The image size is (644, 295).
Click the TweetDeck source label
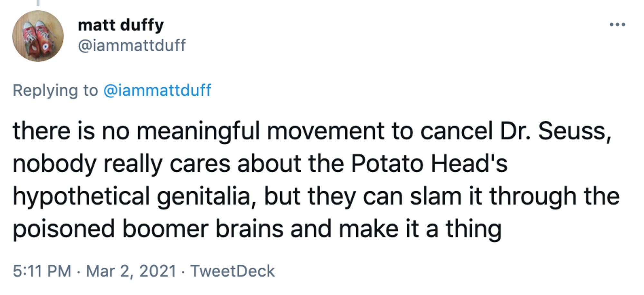pos(232,271)
